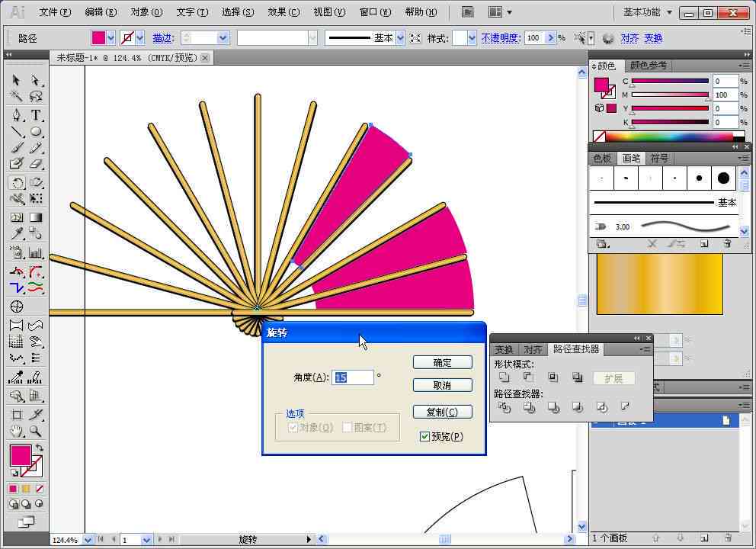
Task: Click the swap fill and stroke arrow
Action: [40, 448]
